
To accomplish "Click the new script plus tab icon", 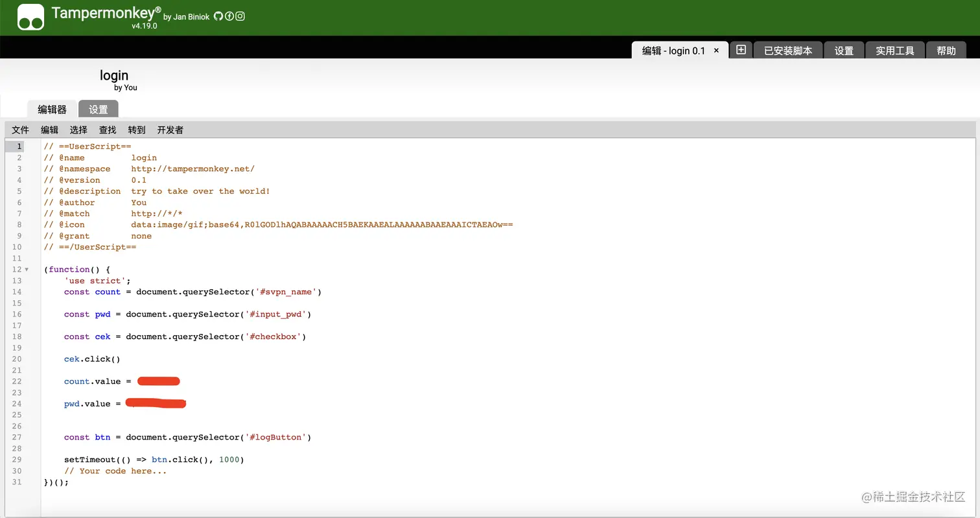I will pos(741,50).
